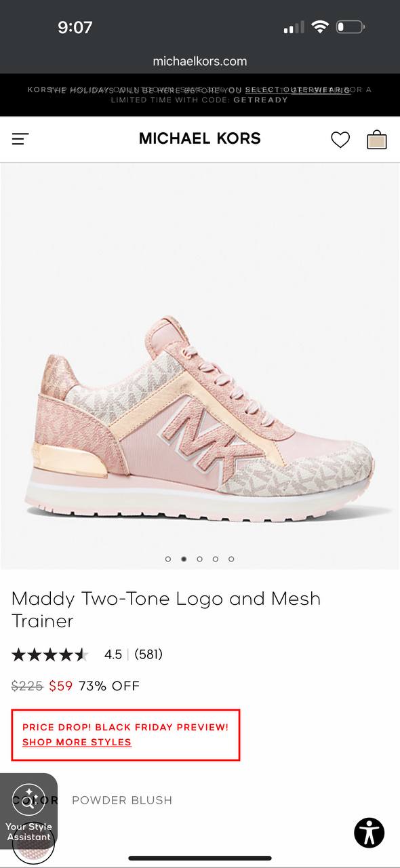Tap the MICHAEL KORS logo
Image resolution: width=400 pixels, height=868 pixels.
[x=200, y=138]
